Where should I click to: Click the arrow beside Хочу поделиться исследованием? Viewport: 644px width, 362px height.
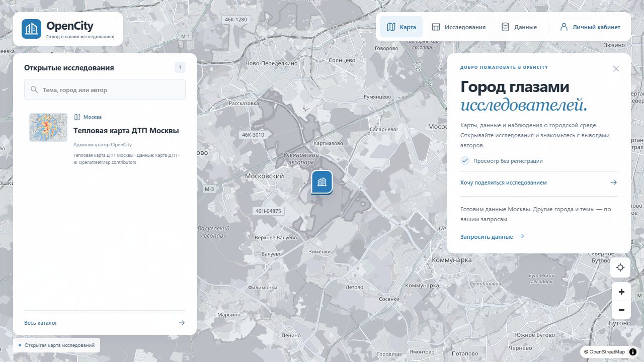point(613,183)
